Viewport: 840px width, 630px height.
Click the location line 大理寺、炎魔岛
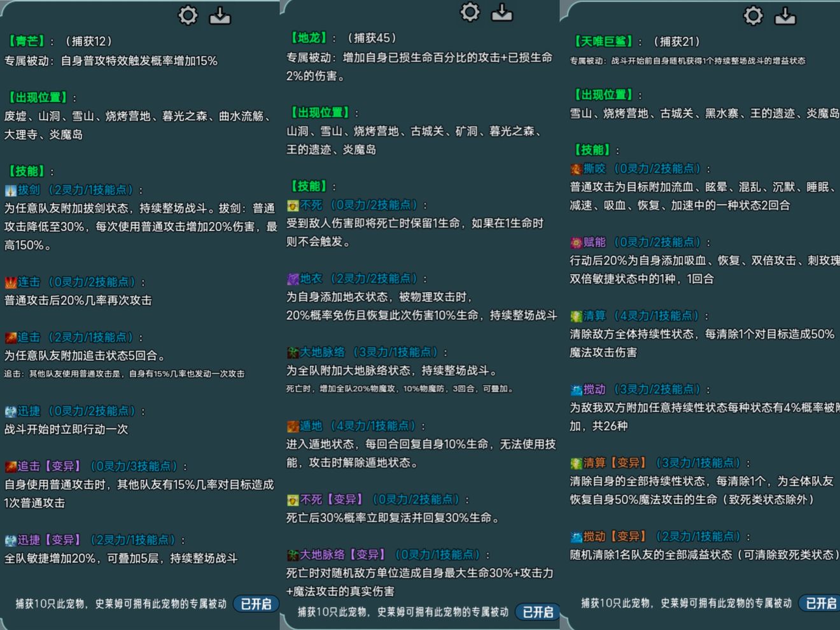pyautogui.click(x=43, y=135)
